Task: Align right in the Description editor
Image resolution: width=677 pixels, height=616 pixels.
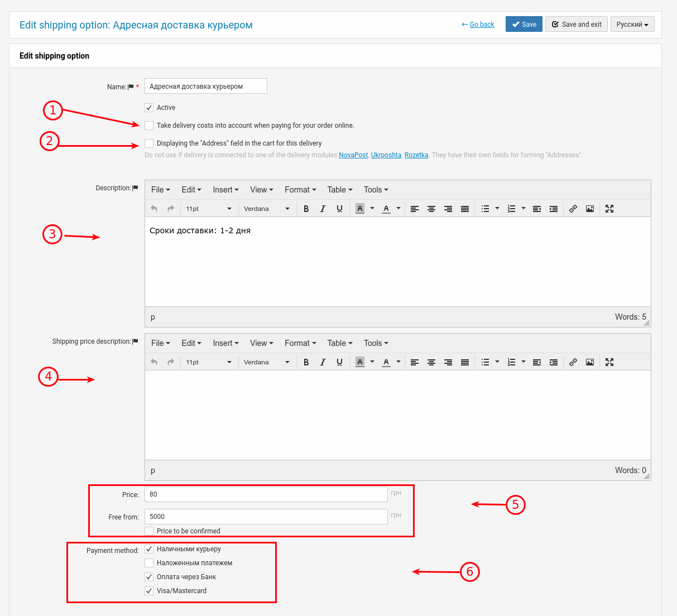Action: (x=448, y=209)
